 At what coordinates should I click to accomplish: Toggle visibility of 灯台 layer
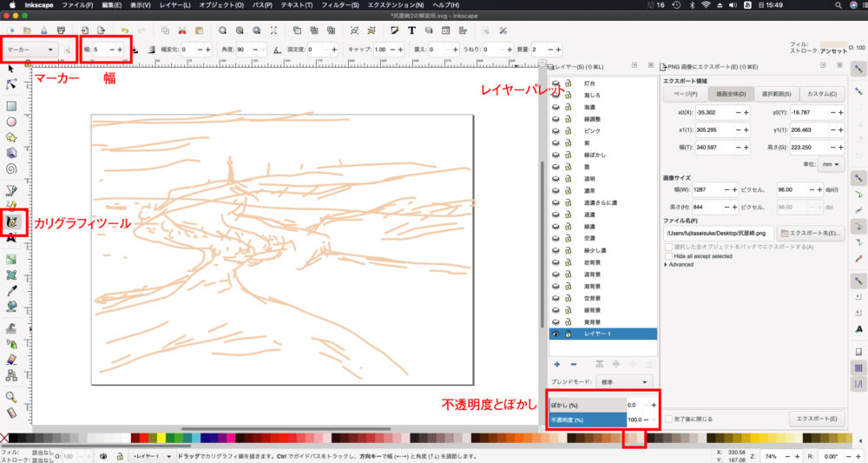(556, 83)
